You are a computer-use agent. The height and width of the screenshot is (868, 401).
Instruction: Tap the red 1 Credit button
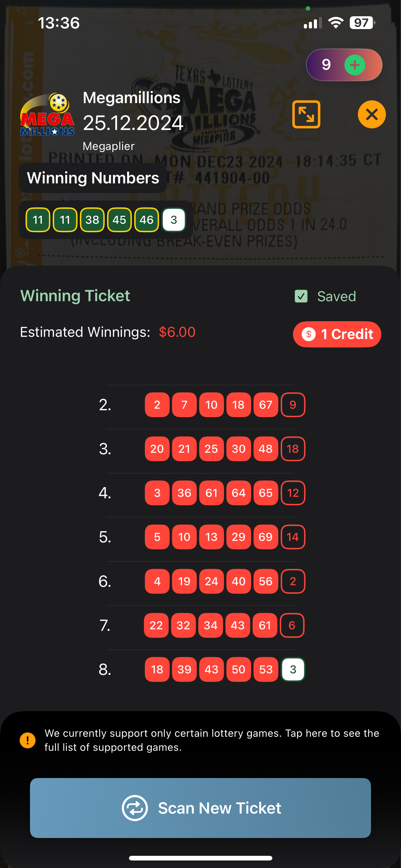pyautogui.click(x=337, y=334)
